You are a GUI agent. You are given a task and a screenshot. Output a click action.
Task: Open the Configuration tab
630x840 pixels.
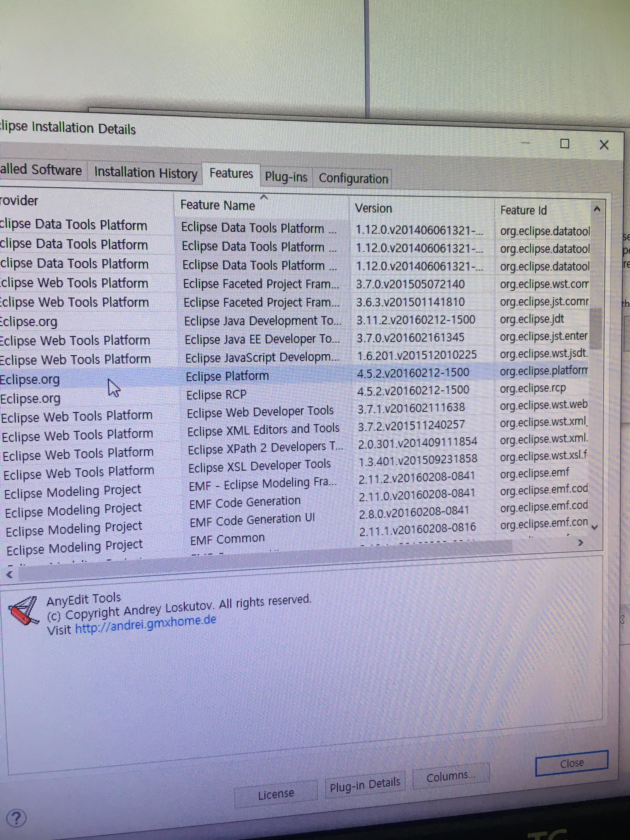pyautogui.click(x=353, y=179)
